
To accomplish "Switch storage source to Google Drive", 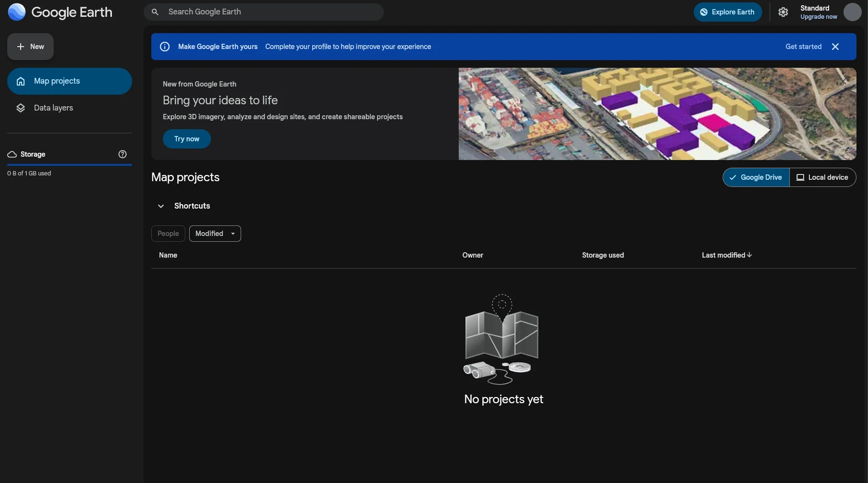I will pos(756,177).
